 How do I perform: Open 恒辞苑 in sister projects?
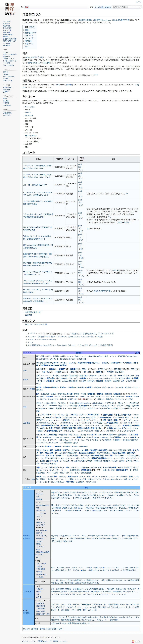tap(5, 99)
